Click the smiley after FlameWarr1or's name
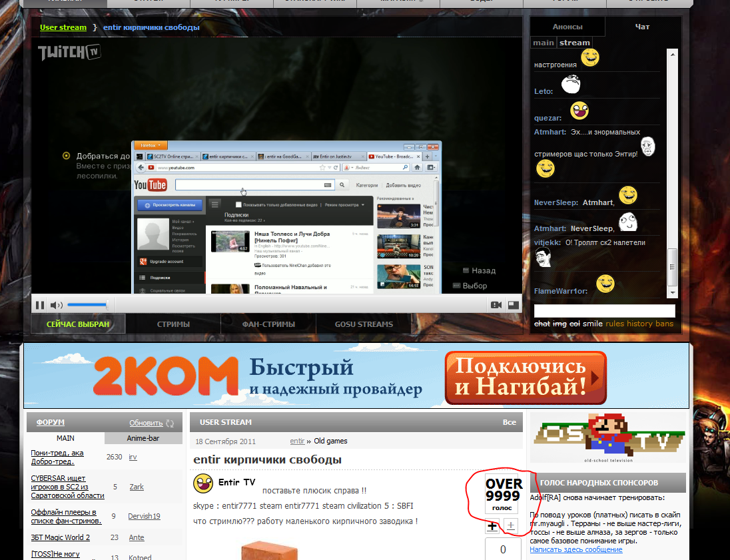This screenshot has height=560, width=730. pos(605,284)
